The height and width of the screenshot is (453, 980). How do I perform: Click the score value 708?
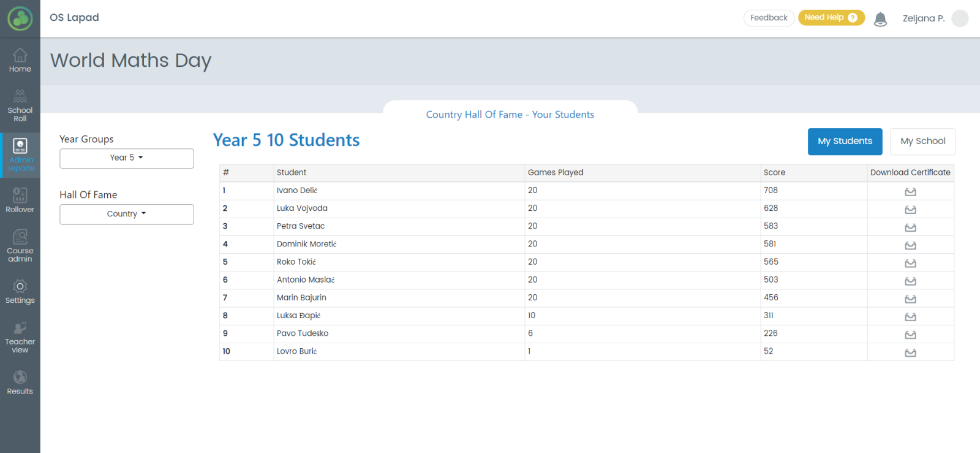(x=771, y=191)
